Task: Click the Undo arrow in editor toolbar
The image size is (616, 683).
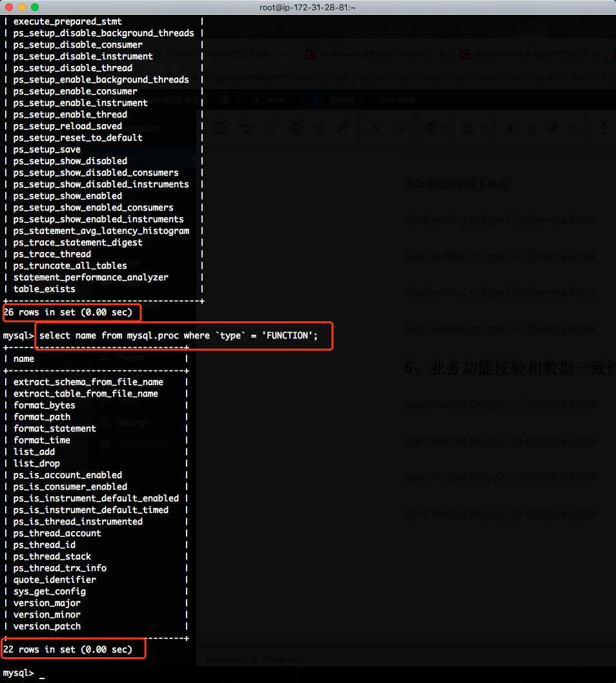Action: 245,128
